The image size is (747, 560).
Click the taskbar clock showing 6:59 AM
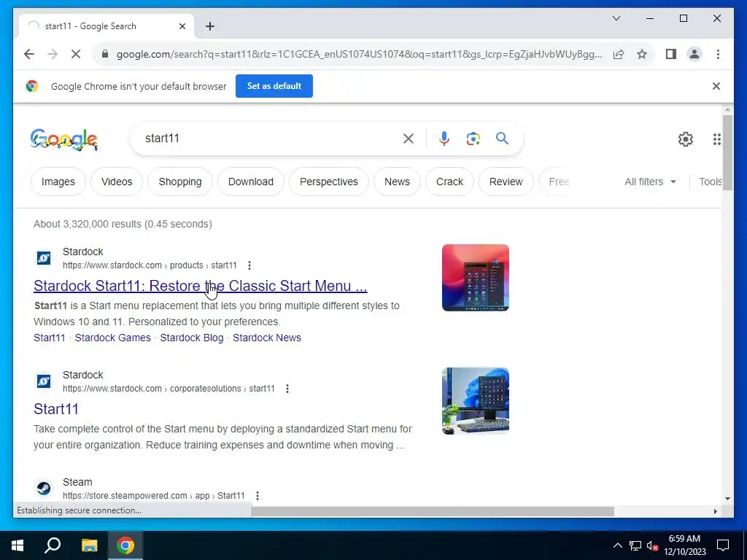(684, 545)
